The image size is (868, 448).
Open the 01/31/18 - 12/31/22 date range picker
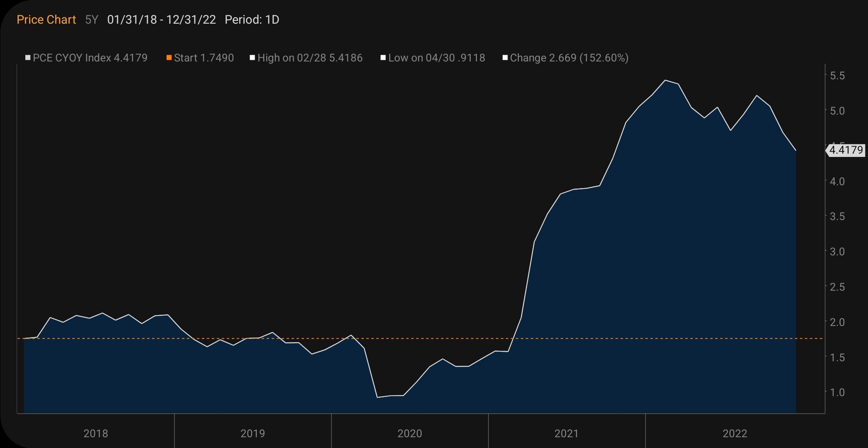(x=161, y=19)
